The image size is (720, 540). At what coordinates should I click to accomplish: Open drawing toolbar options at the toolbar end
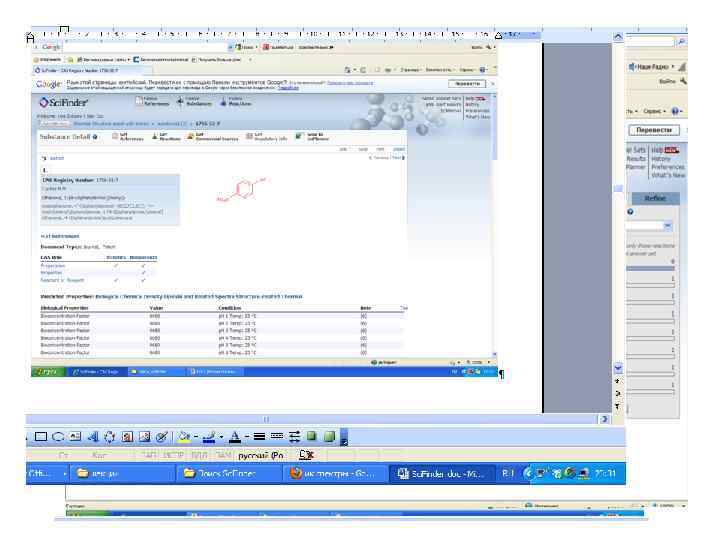(344, 438)
